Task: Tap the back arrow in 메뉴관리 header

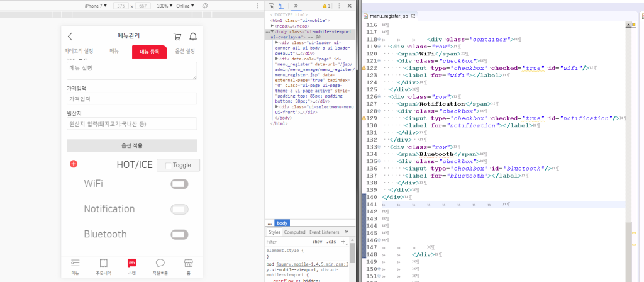Action: pyautogui.click(x=70, y=37)
